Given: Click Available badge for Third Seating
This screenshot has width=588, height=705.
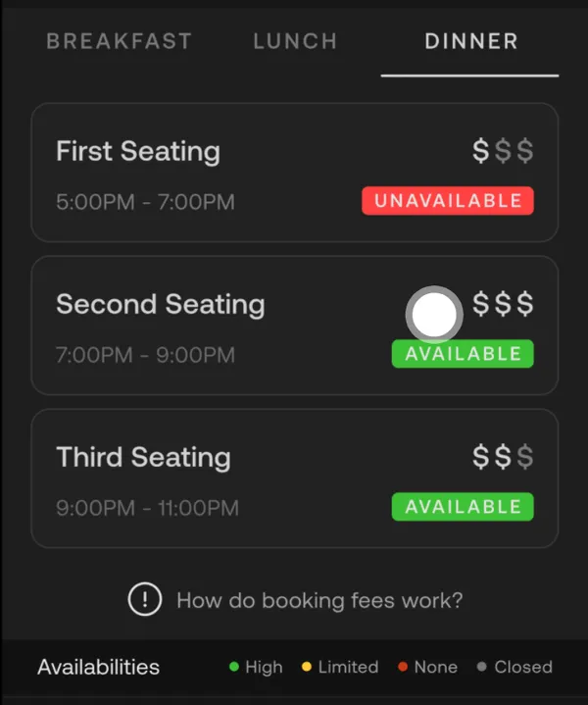Looking at the screenshot, I should click(x=463, y=507).
